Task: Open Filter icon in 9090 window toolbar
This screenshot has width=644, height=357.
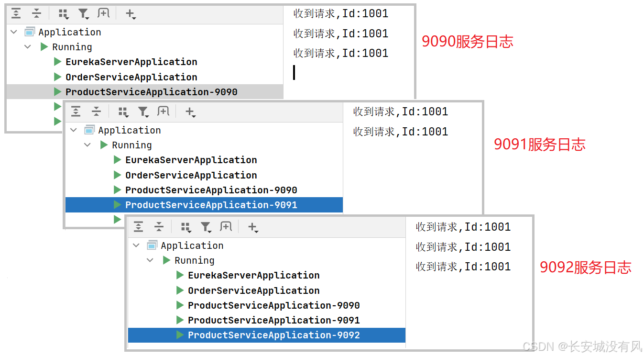Action: [x=84, y=14]
